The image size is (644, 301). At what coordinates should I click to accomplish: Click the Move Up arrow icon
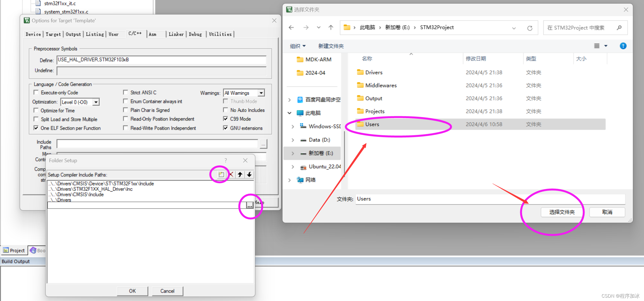click(240, 175)
